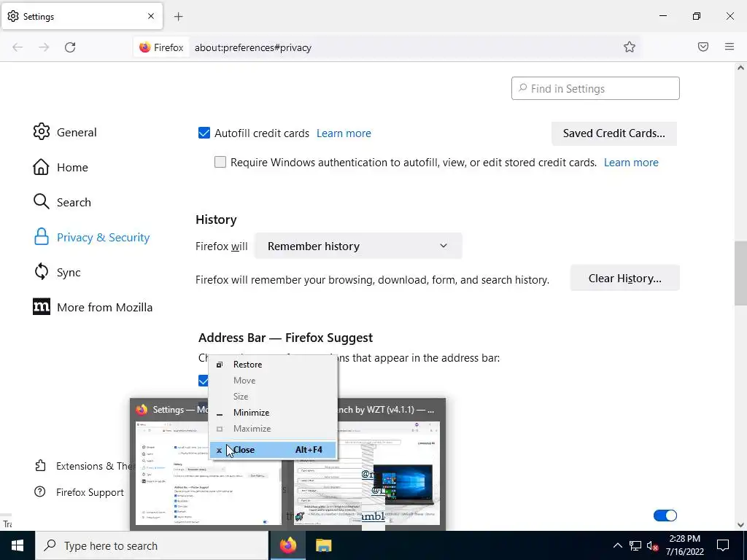Open the General settings category
Viewport: 747px width, 560px height.
pyautogui.click(x=65, y=132)
